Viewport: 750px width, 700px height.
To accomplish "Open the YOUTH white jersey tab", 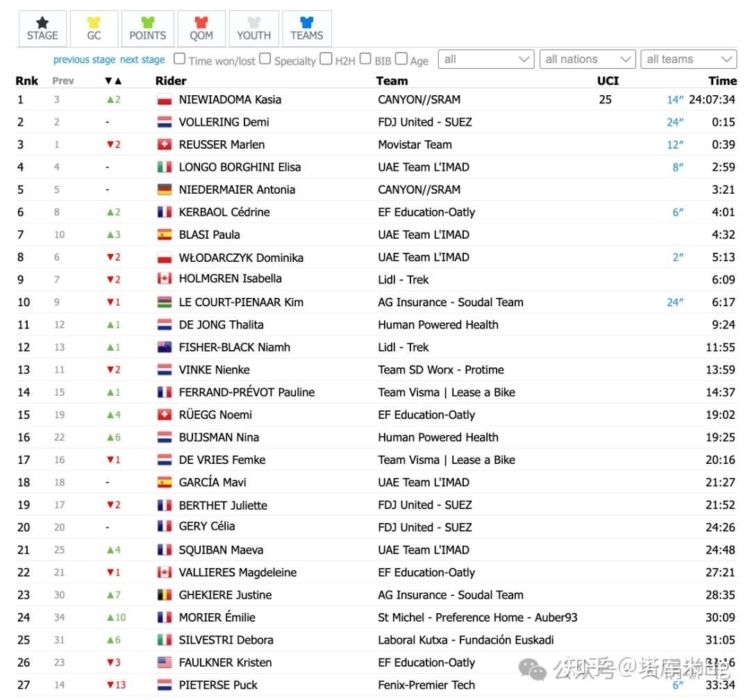I will (x=254, y=28).
